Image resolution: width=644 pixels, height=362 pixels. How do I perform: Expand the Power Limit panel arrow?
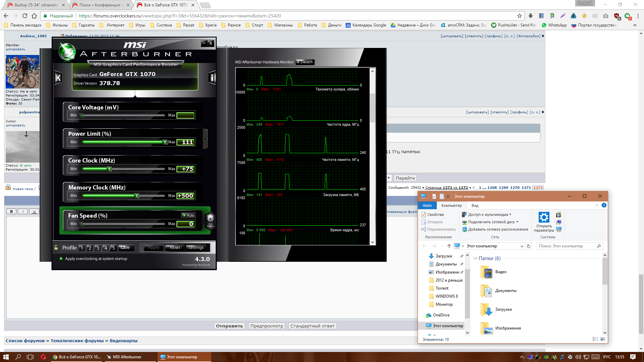pyautogui.click(x=205, y=139)
